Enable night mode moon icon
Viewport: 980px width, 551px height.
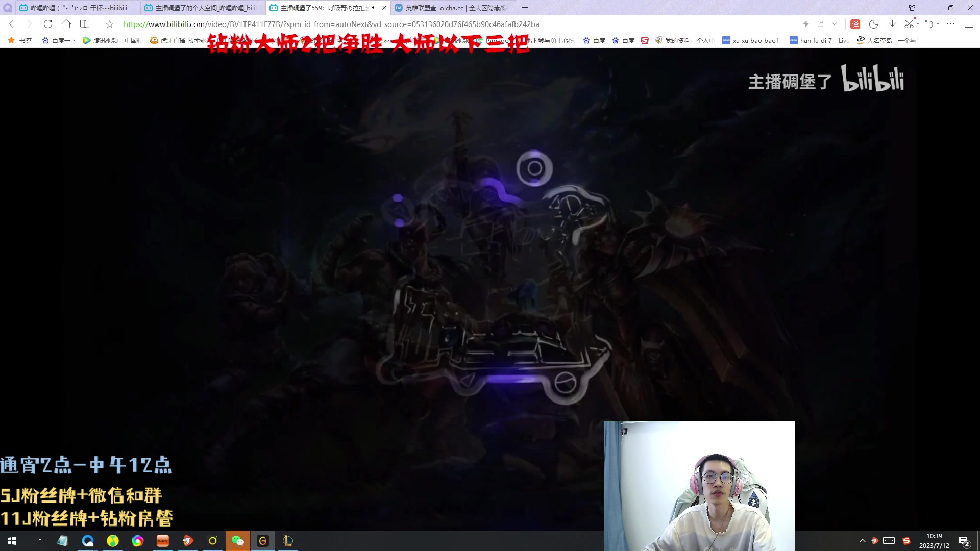[x=873, y=24]
